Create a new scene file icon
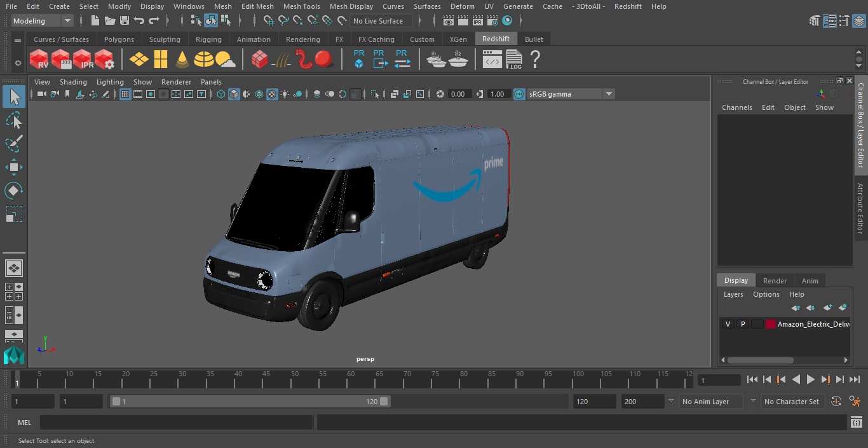Viewport: 868px width, 448px height. coord(95,21)
